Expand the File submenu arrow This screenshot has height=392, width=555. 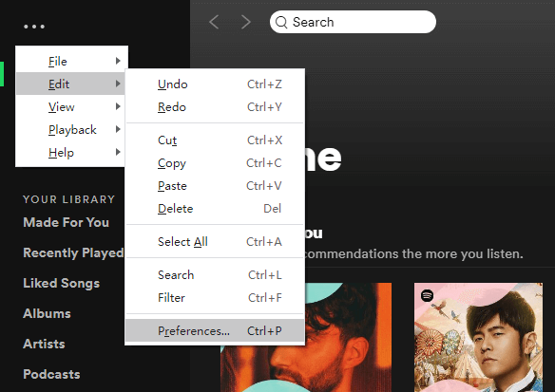coord(118,61)
